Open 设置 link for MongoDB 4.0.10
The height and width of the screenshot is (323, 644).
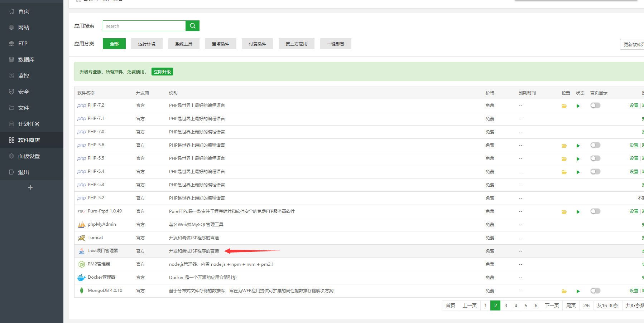click(634, 291)
